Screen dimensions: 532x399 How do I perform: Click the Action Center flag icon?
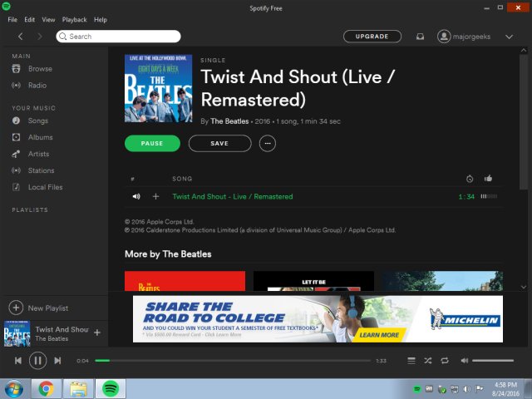click(x=479, y=389)
